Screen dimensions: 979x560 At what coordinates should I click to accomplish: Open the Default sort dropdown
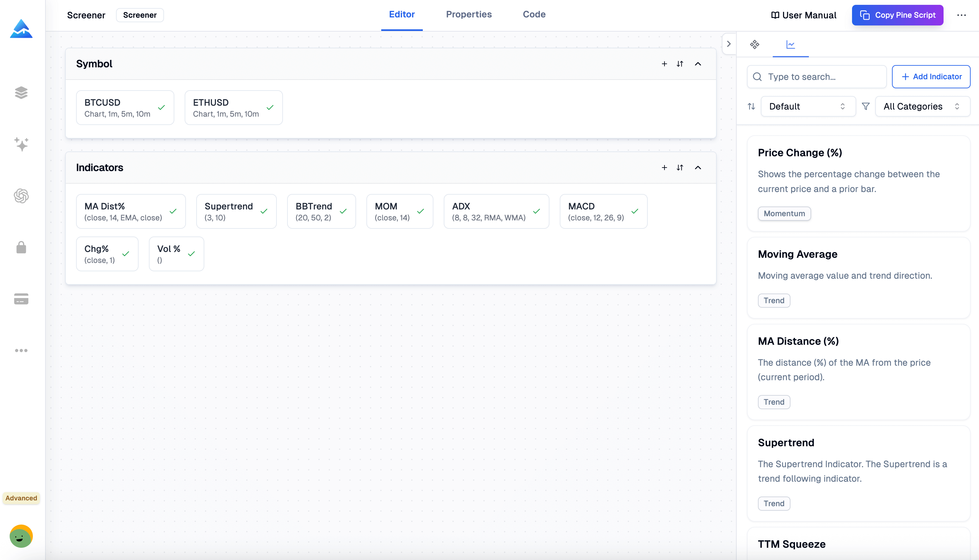coord(808,107)
